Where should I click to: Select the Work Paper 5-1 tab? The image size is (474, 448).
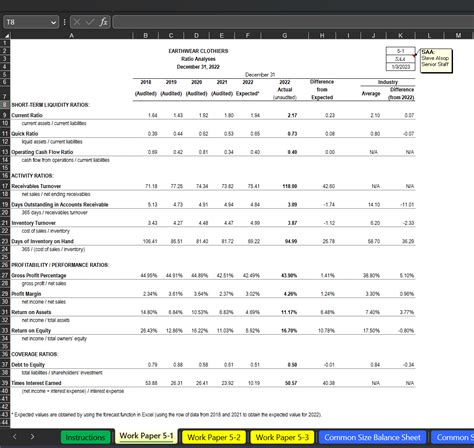[146, 436]
